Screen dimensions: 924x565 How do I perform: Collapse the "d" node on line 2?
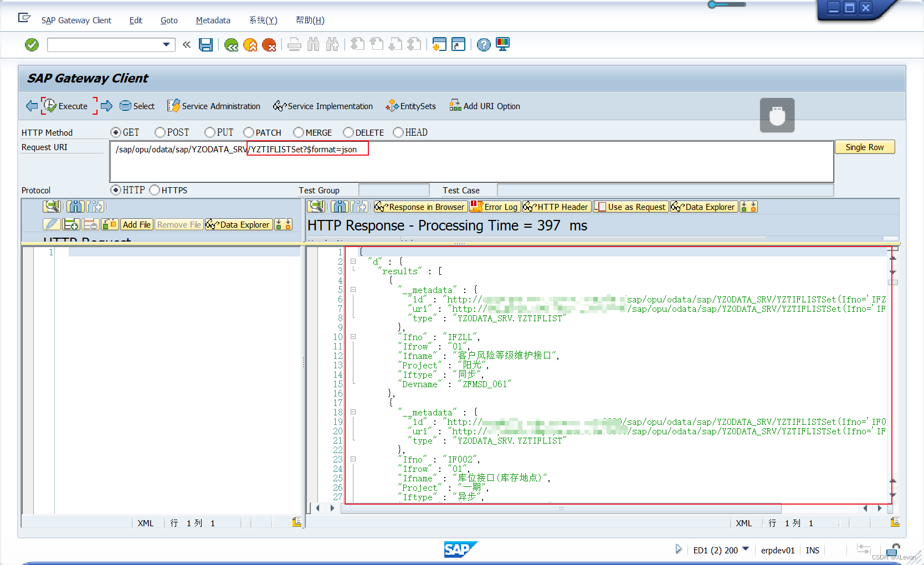coord(353,261)
